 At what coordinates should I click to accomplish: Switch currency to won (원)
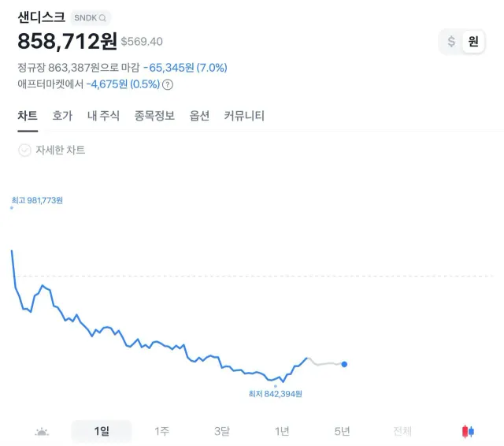473,42
